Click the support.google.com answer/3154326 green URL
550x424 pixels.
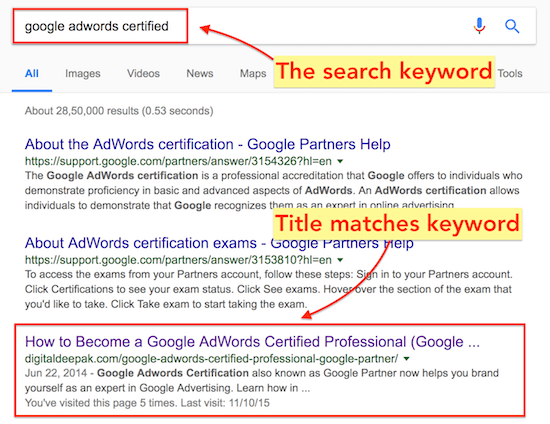(x=178, y=161)
